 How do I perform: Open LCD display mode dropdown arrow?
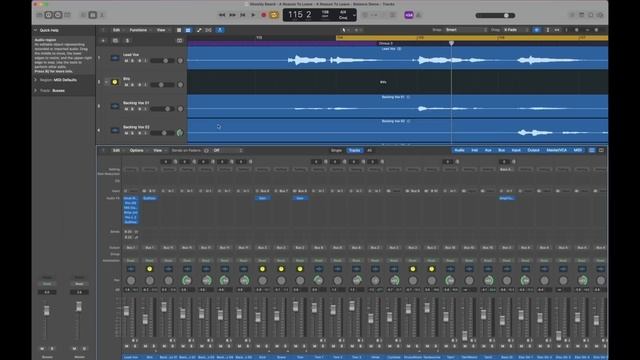pos(354,16)
